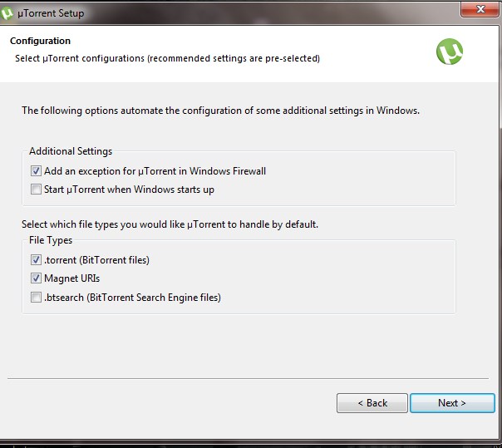
Task: Click the 'Start µTorrent when Windows starts up' label text
Action: pos(129,190)
